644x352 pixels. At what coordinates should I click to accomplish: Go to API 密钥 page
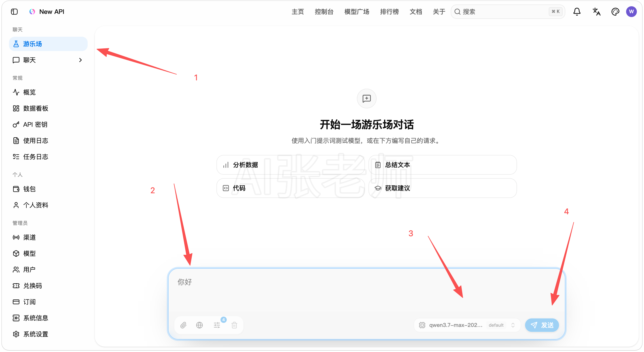pos(48,124)
